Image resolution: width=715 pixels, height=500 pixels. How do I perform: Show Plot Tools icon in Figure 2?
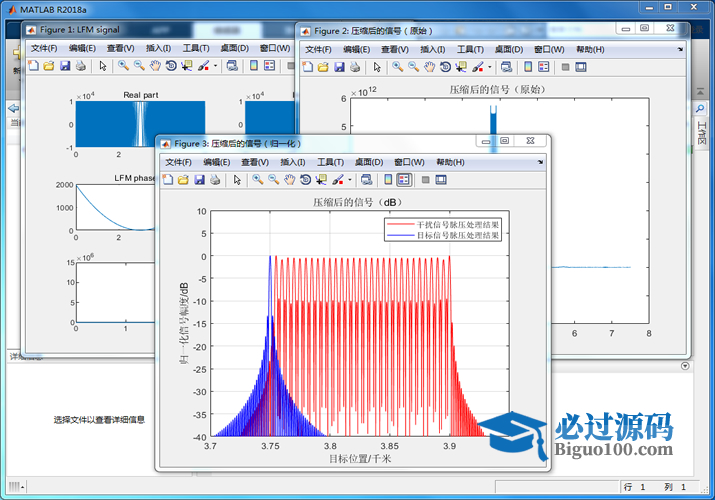click(581, 67)
